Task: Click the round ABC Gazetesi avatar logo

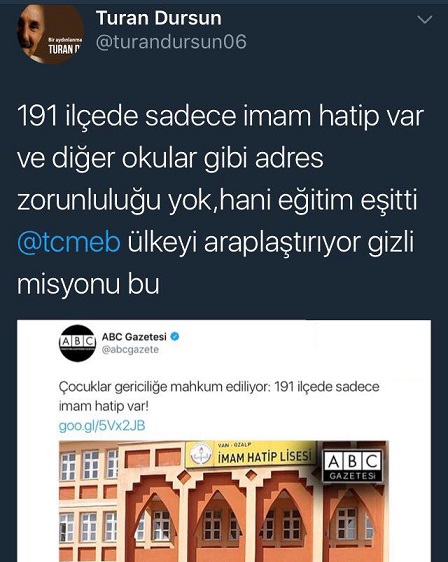Action: coord(77,343)
